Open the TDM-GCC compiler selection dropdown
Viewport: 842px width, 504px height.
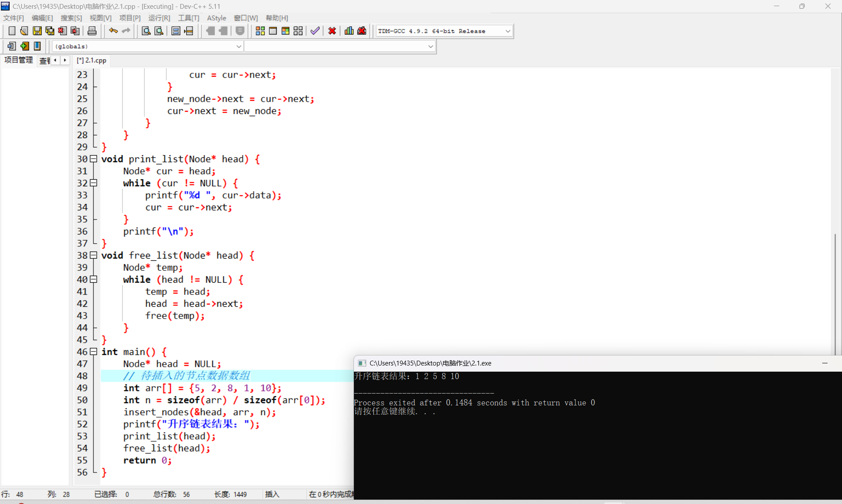tap(507, 31)
